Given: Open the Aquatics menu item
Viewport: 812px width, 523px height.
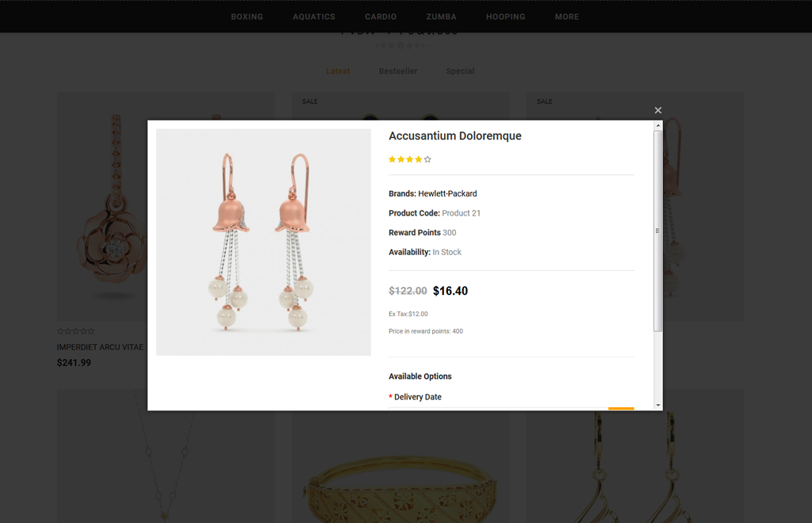Looking at the screenshot, I should [314, 17].
